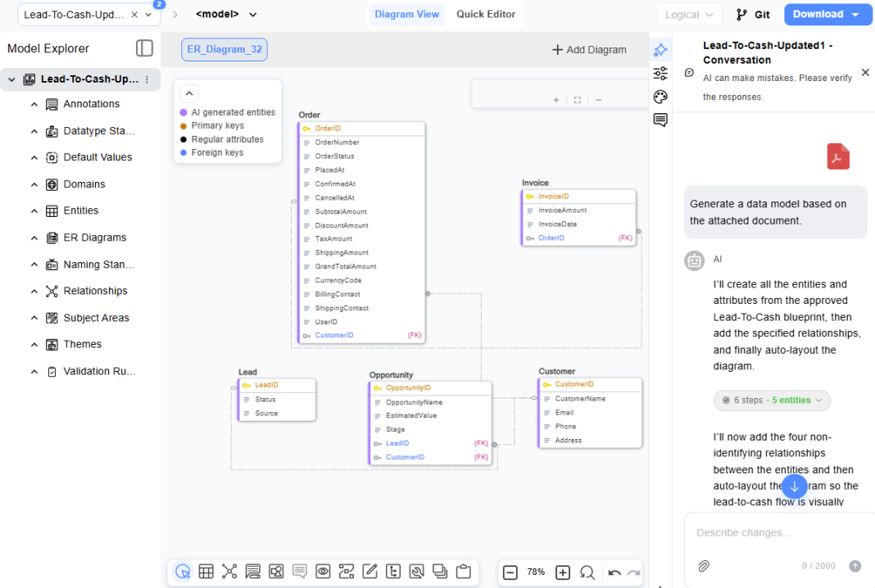Click the Add Diagram button
Viewport: 875px width, 588px height.
coord(589,50)
